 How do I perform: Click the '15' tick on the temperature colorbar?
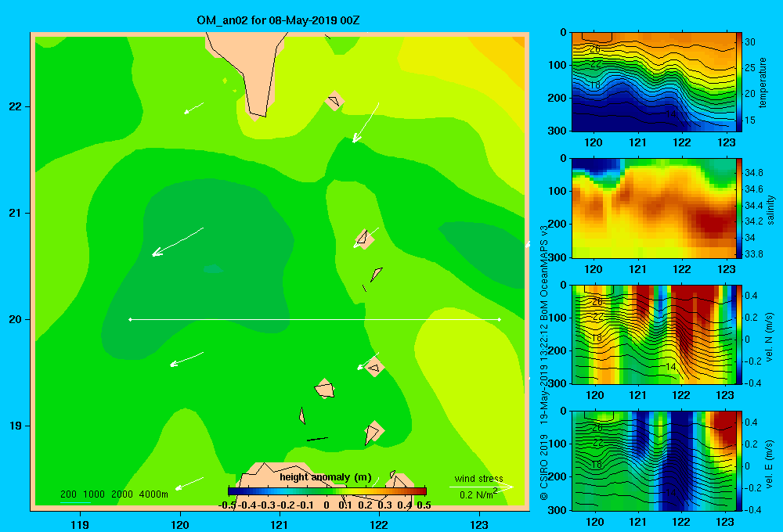(x=750, y=120)
